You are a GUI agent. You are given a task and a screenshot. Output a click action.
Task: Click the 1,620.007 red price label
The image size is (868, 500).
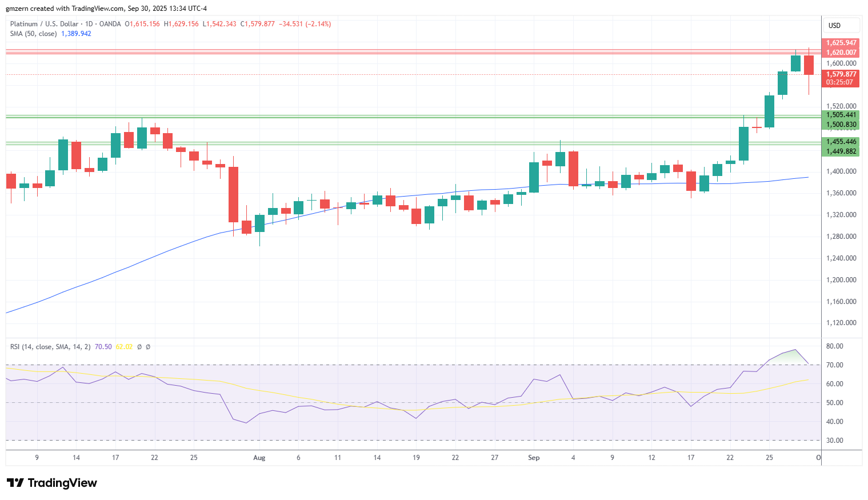[x=841, y=53]
